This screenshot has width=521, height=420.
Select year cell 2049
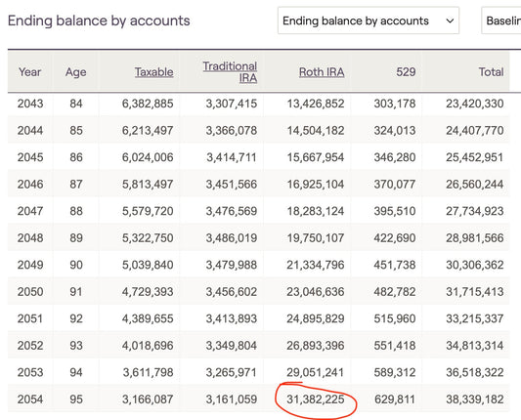pos(30,265)
